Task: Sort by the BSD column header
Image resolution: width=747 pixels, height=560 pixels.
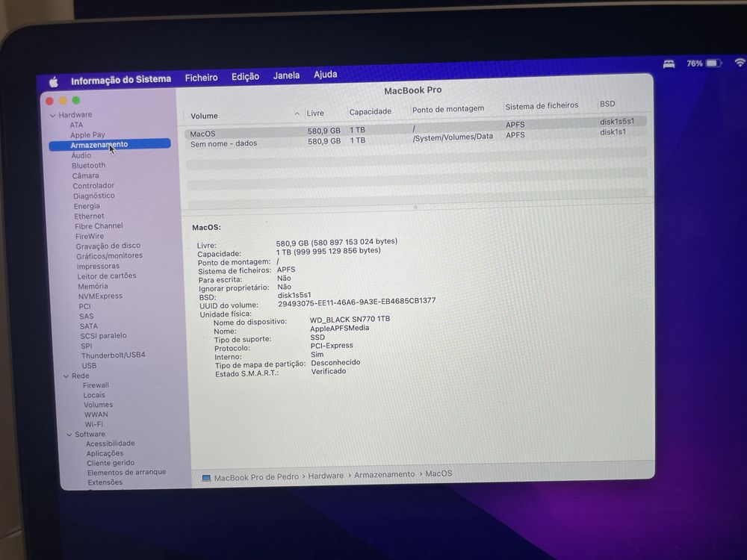Action: click(607, 104)
